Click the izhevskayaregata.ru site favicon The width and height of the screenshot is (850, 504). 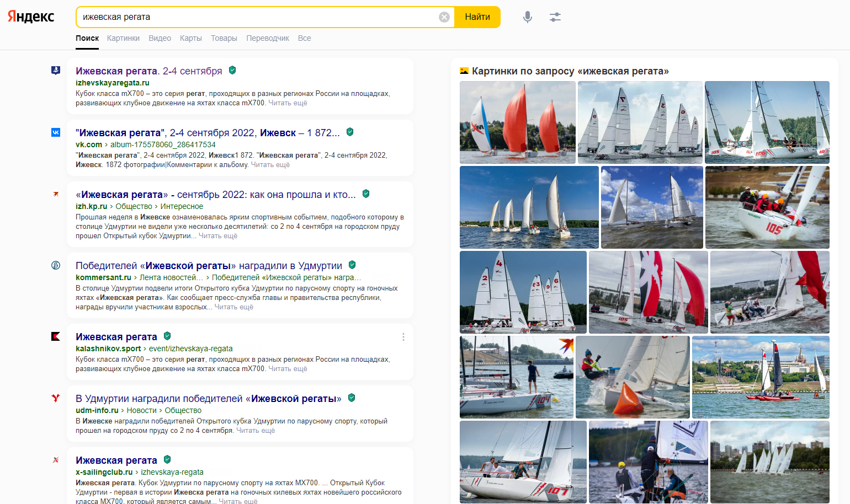(x=56, y=71)
